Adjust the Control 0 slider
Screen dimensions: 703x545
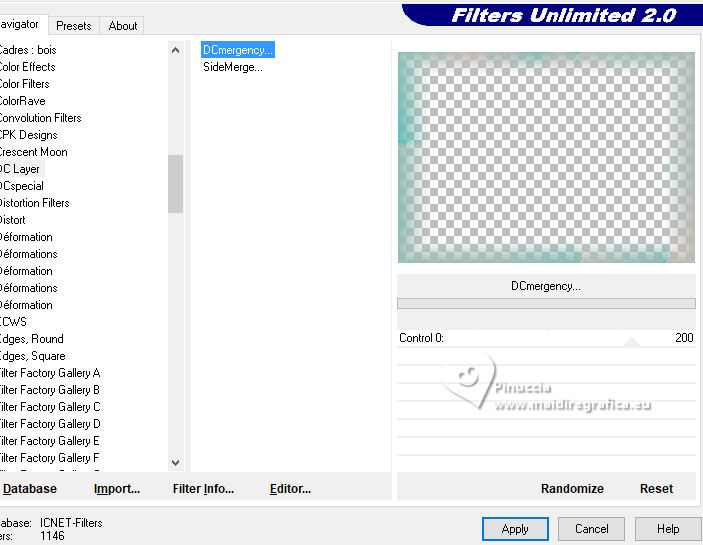[631, 342]
